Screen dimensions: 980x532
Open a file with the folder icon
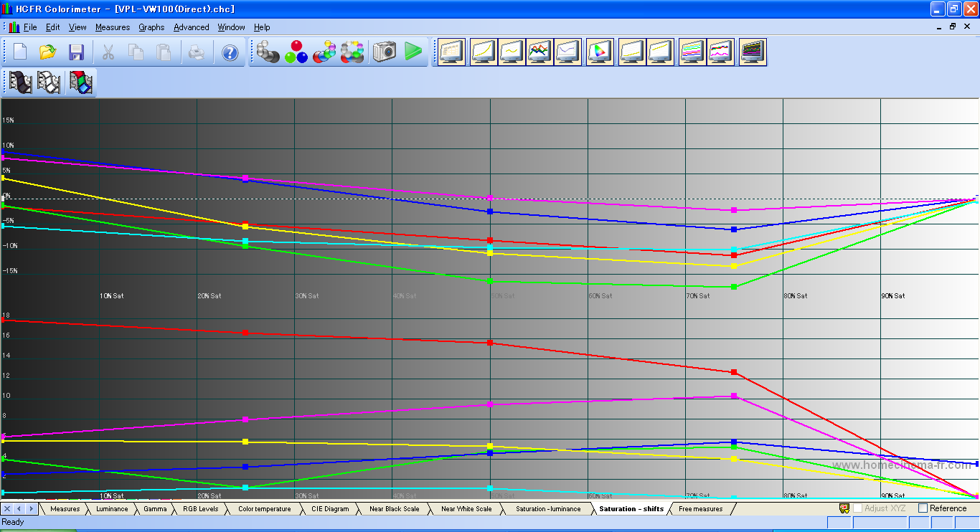[48, 52]
